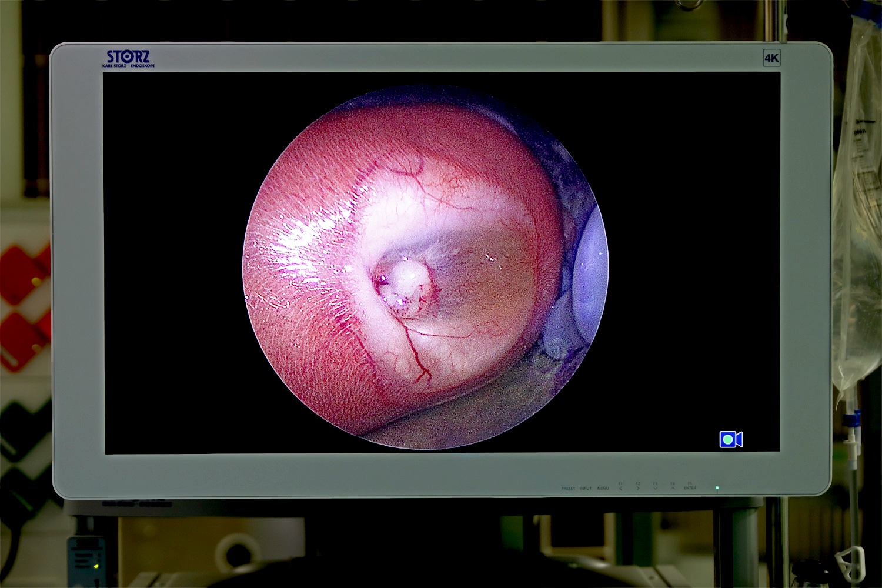Click the KARL STORZ ENDOSKOPE text
882x588 pixels.
click(128, 66)
